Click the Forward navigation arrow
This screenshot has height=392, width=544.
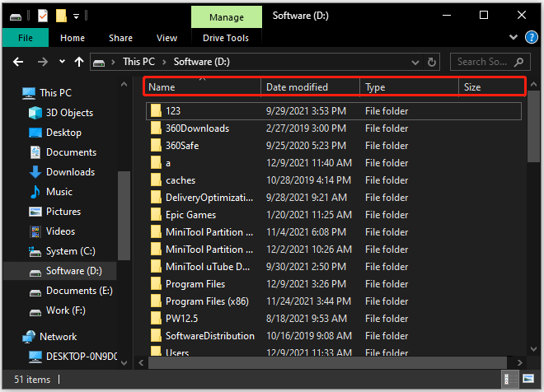(x=42, y=62)
